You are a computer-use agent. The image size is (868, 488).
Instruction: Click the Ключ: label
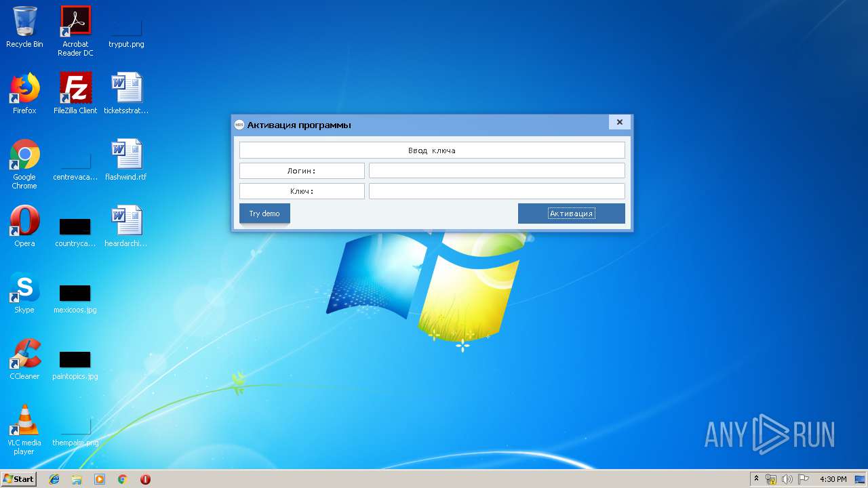[x=302, y=191]
